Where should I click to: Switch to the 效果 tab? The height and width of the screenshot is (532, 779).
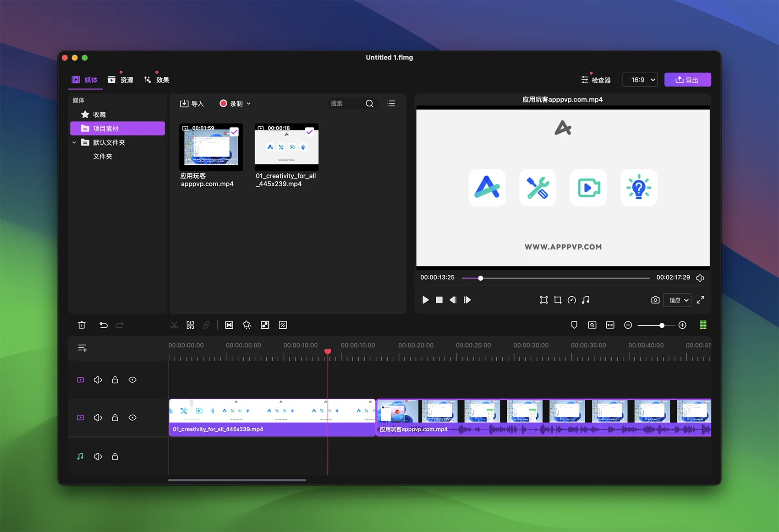pyautogui.click(x=157, y=80)
